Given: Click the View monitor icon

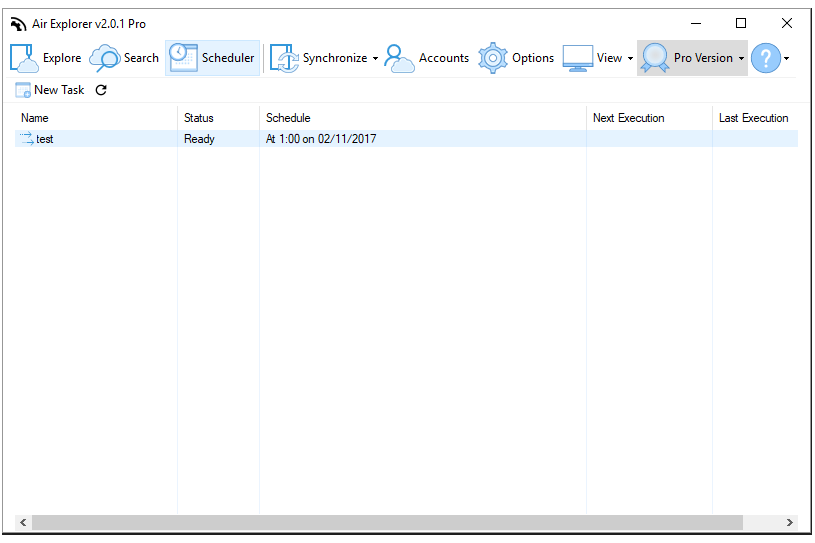Looking at the screenshot, I should pos(577,58).
